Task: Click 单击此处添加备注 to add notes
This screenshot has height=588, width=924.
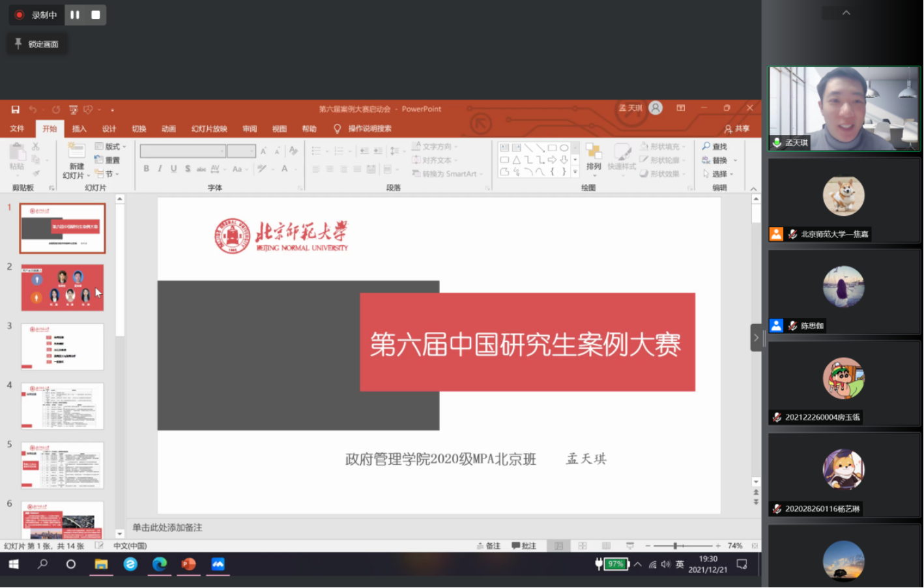Action: click(x=167, y=528)
